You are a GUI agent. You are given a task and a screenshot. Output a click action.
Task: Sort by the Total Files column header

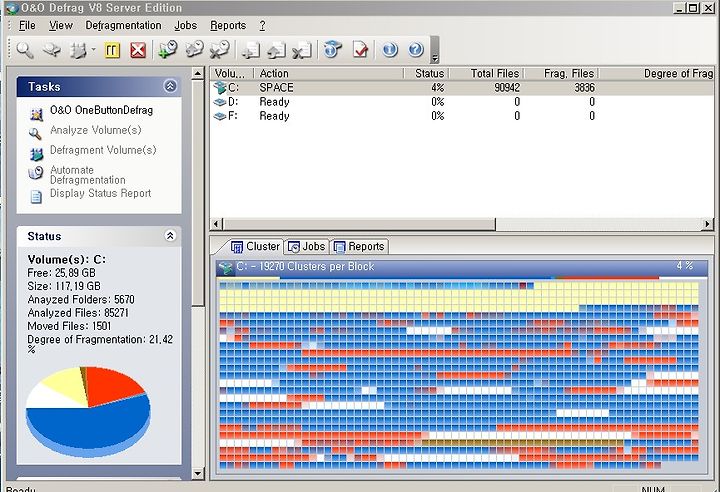(x=486, y=74)
